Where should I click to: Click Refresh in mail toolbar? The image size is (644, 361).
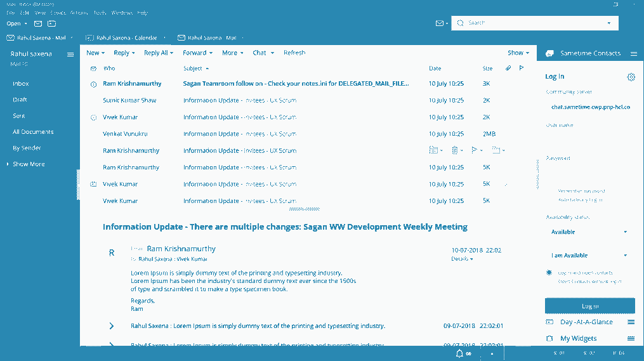(x=294, y=53)
